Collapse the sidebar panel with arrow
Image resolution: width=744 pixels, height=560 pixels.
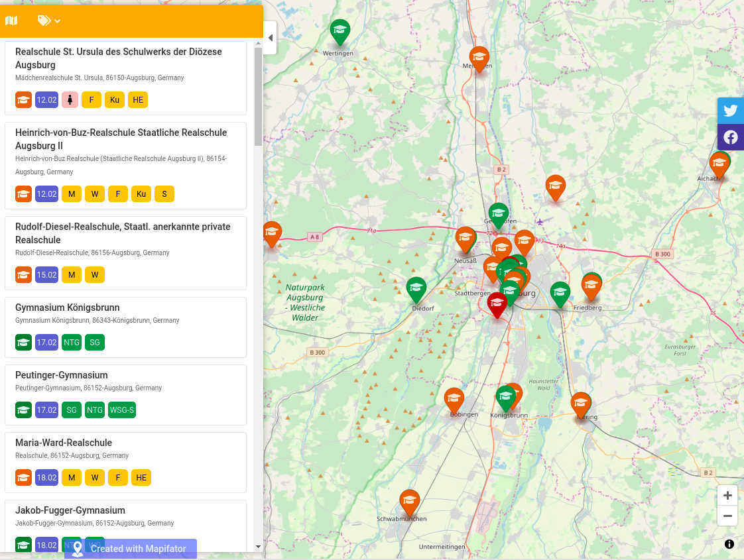pyautogui.click(x=270, y=38)
